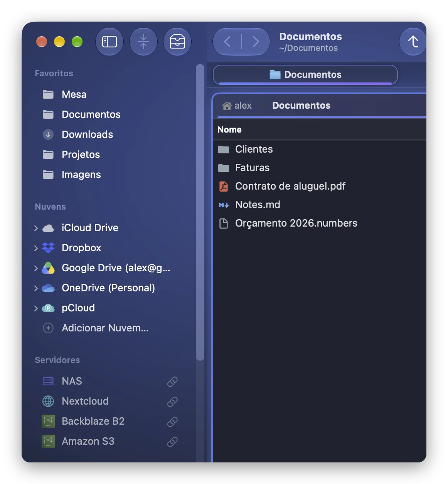Open Adicionar Nuvem... entry

pos(105,328)
